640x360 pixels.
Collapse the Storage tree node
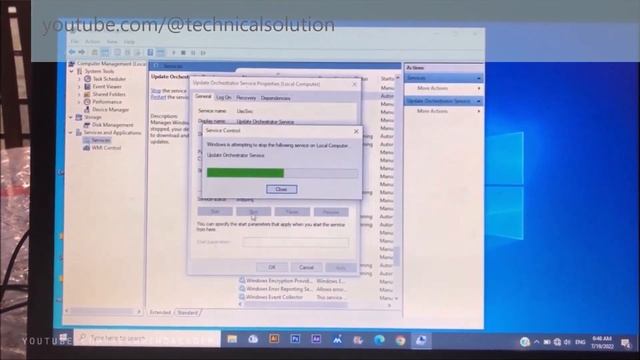point(71,117)
